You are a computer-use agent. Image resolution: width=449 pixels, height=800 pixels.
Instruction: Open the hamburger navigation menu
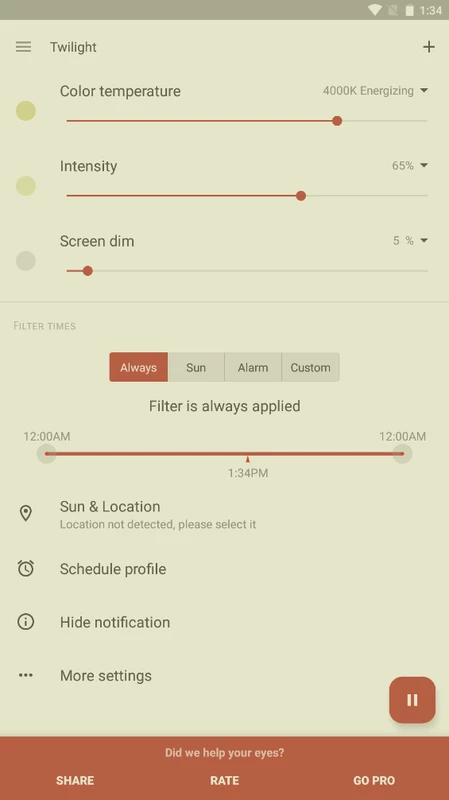(23, 47)
